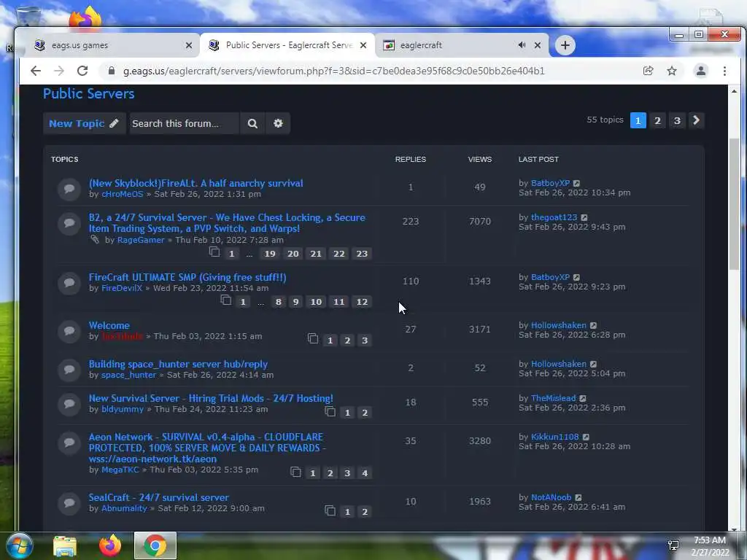Jump to page 3 of Welcome topic
Screen dimensions: 747x560
(365, 341)
